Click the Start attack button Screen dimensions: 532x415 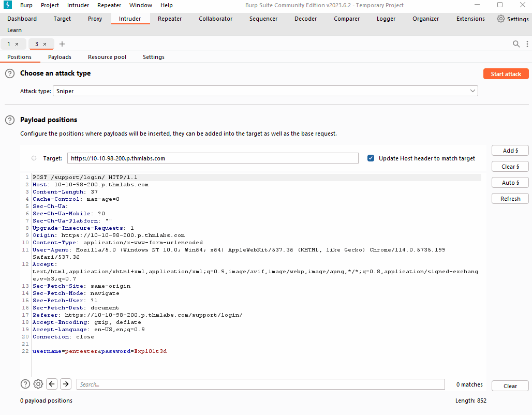click(x=506, y=73)
